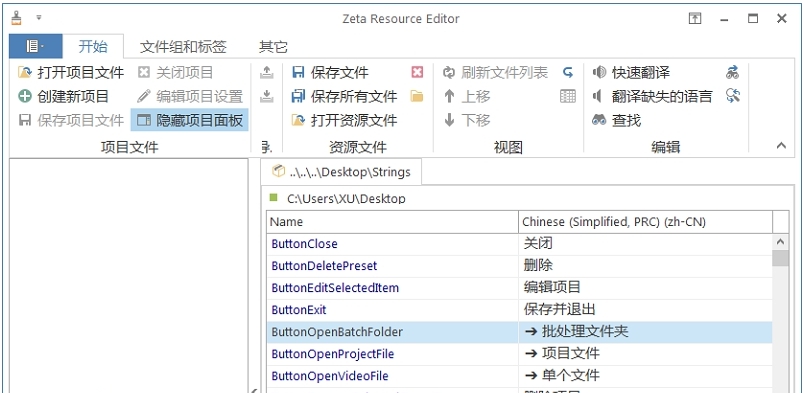Click the ribbon display options icon in title bar
Screen dimensions: 805x393
695,18
